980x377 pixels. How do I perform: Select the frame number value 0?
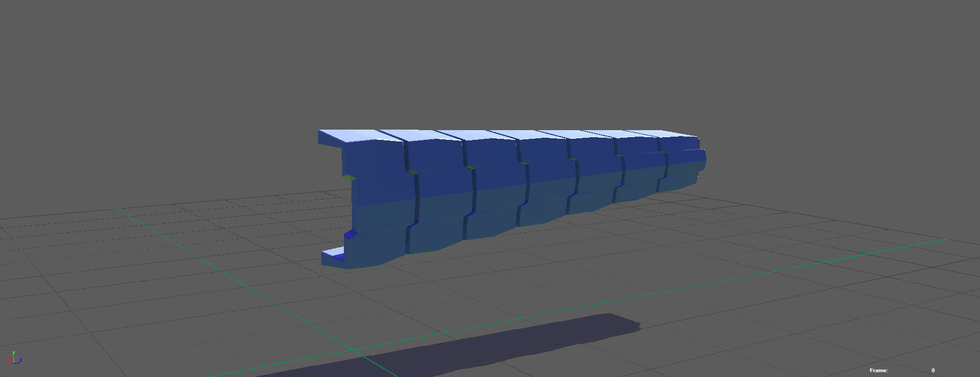coord(933,370)
